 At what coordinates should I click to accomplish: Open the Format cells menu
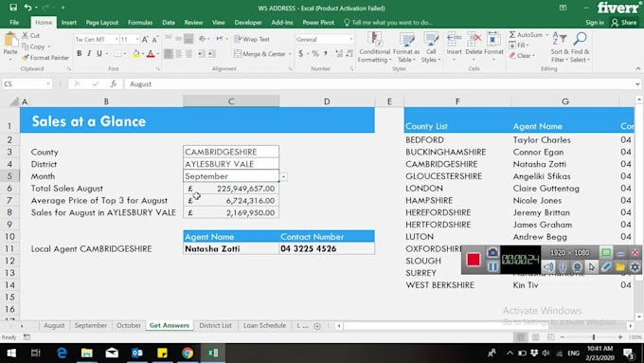point(493,47)
